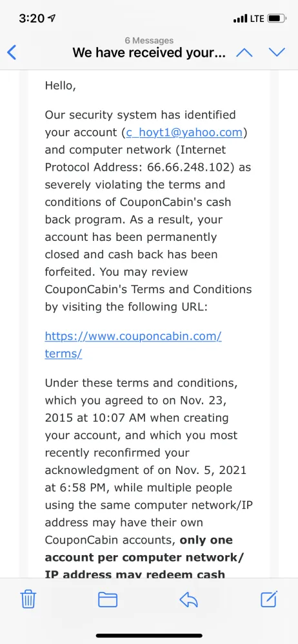Go to previous message with up arrow

[244, 52]
